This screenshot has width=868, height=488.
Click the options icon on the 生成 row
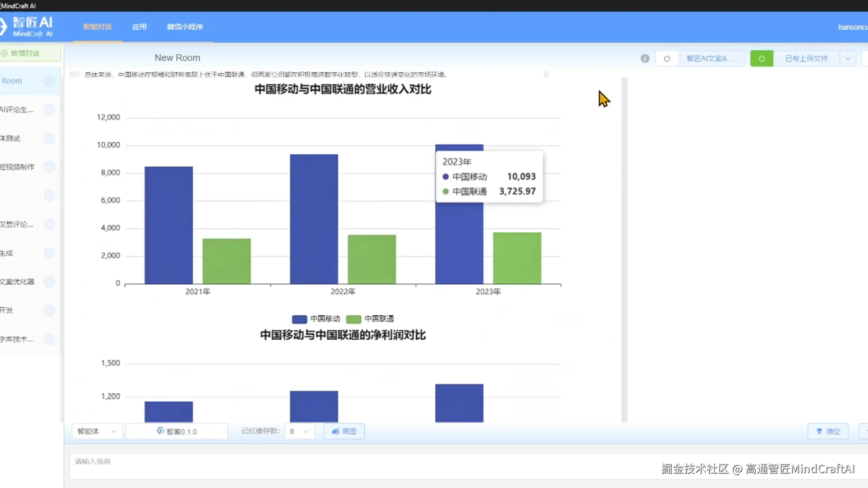(49, 253)
